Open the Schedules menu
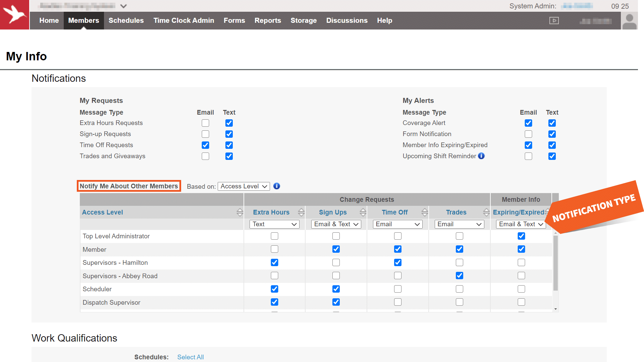644x362 pixels. click(x=126, y=20)
